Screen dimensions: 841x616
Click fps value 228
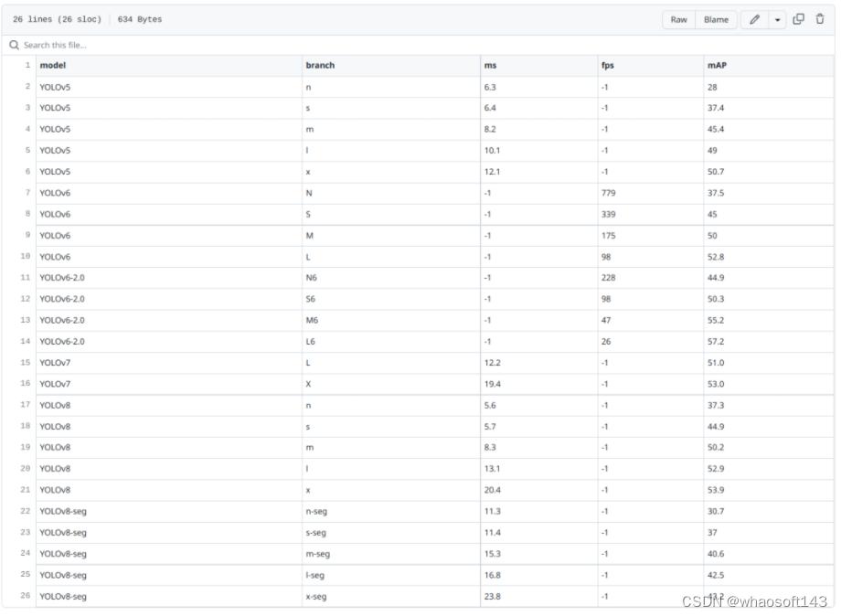coord(608,278)
